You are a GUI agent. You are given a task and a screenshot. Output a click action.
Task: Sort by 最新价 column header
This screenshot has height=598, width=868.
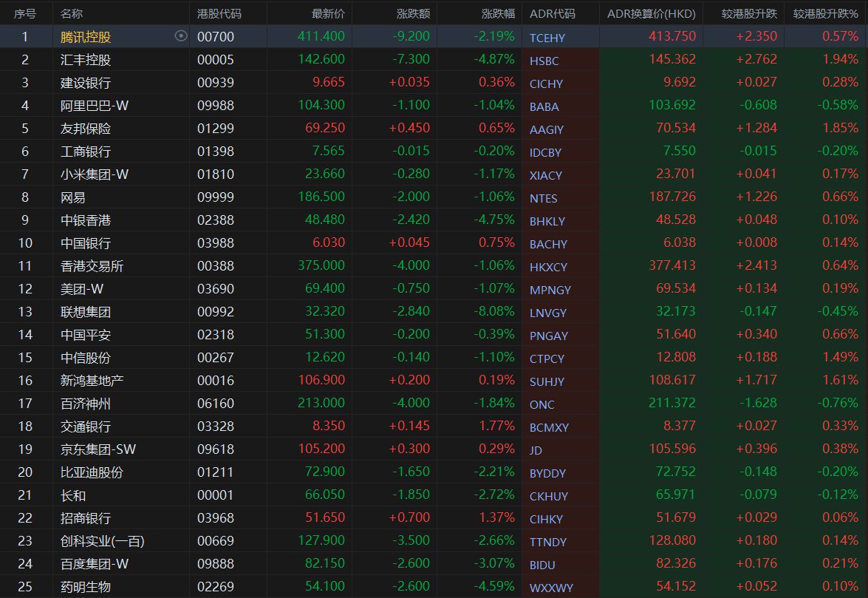(328, 13)
